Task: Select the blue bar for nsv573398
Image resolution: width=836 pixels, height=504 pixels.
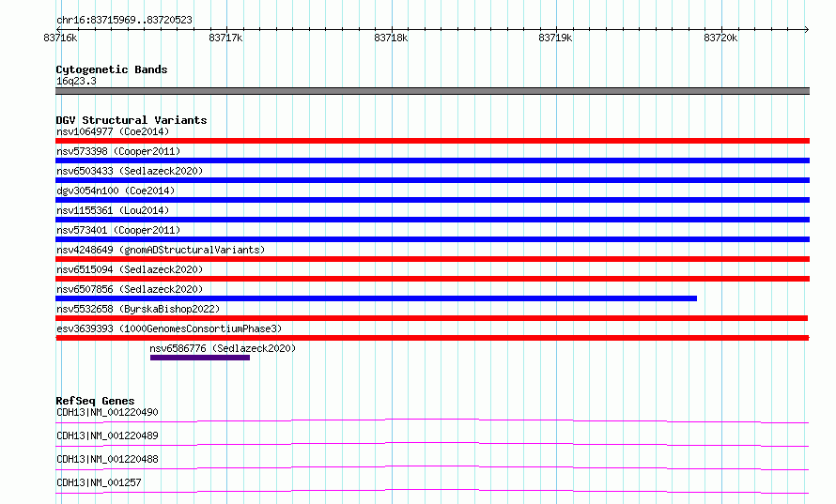Action: click(x=432, y=160)
